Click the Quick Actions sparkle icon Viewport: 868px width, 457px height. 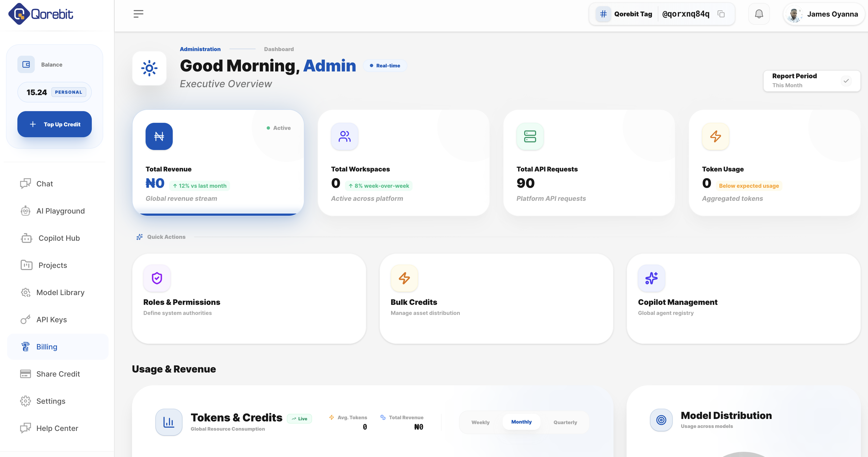pyautogui.click(x=140, y=237)
